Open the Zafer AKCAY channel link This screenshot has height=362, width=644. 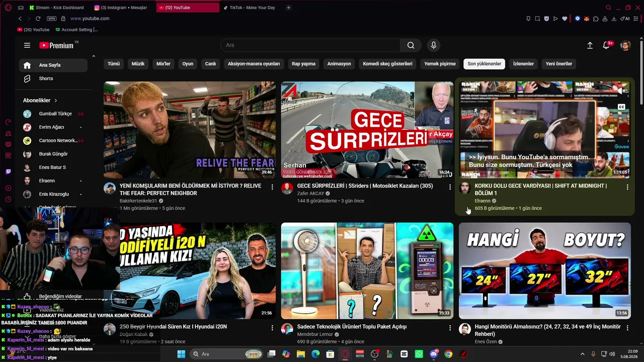point(310,194)
